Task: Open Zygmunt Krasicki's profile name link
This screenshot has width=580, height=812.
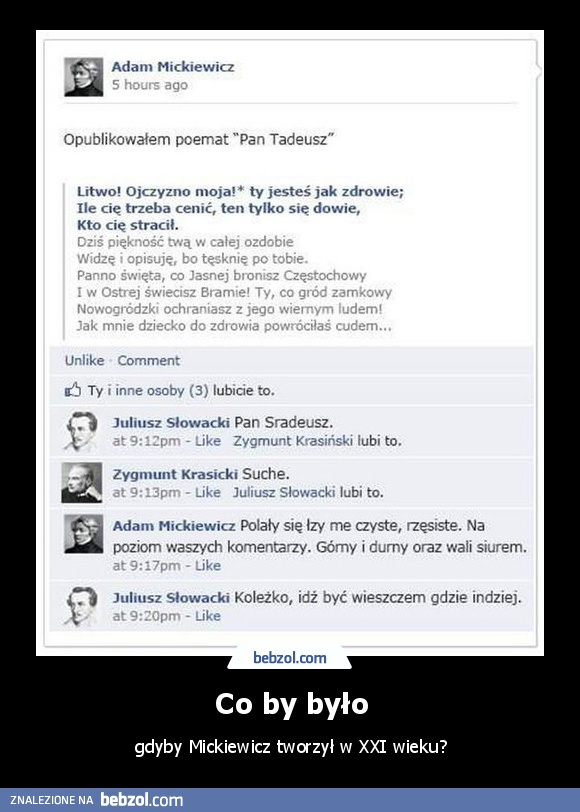Action: (175, 474)
